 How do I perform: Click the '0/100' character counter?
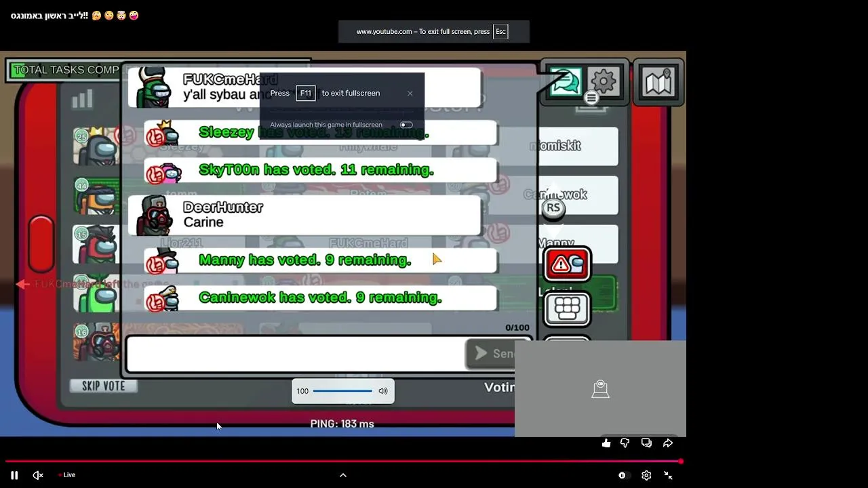point(517,328)
